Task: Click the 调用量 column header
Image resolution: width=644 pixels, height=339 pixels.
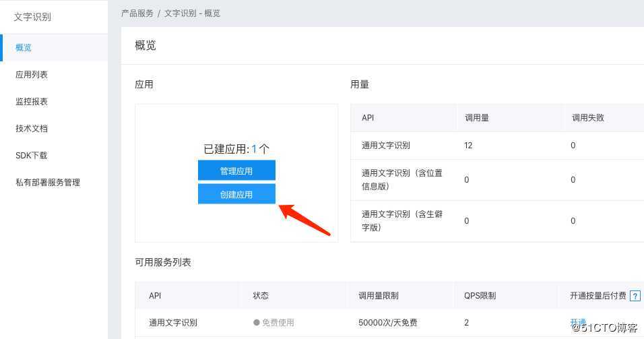Action: [477, 118]
